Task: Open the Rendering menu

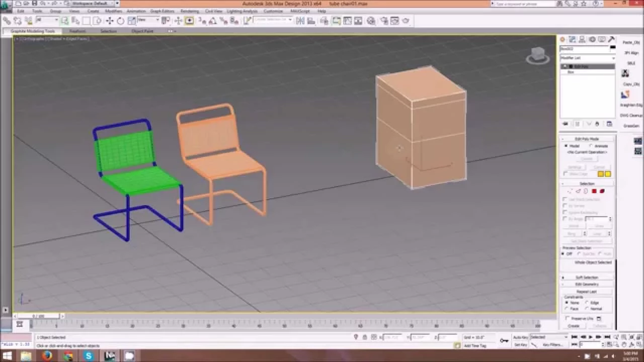Action: click(190, 11)
